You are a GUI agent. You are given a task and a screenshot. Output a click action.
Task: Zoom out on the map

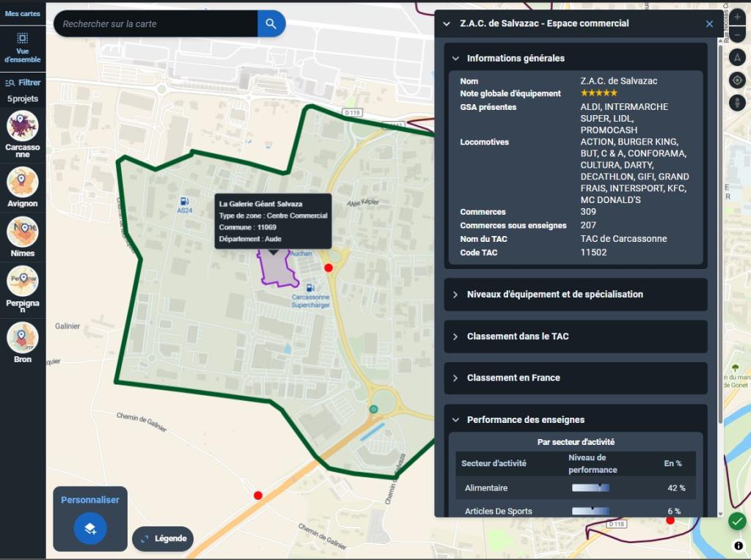point(738,34)
